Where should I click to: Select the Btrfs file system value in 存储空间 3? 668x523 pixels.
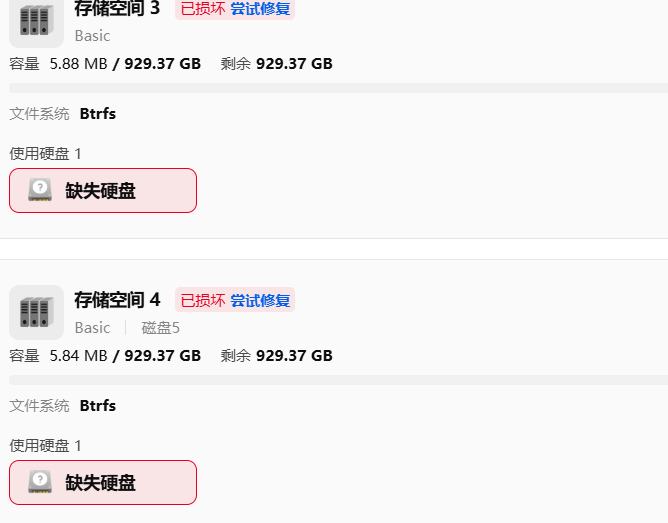click(98, 114)
